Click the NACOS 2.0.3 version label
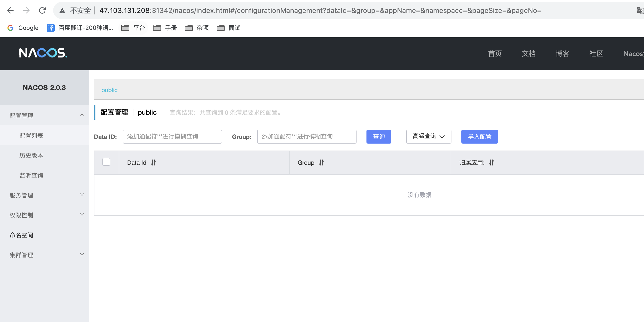Viewport: 644px width, 322px height. point(44,88)
